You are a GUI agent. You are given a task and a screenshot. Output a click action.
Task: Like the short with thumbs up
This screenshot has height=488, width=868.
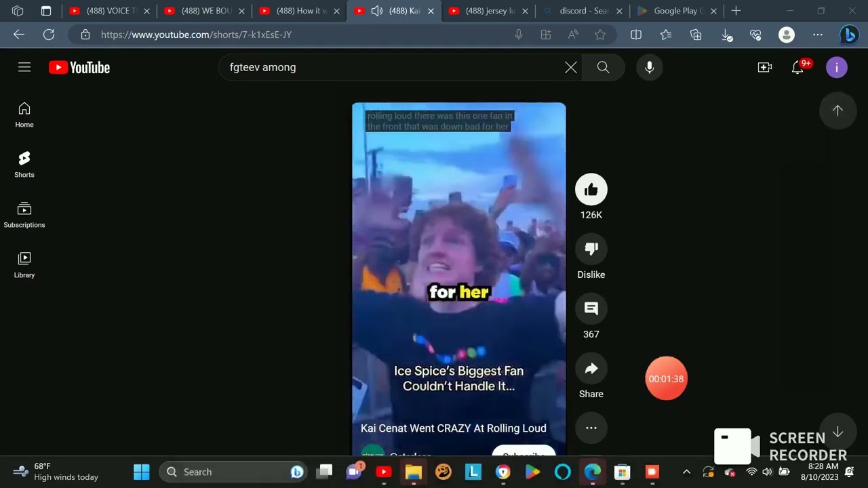[x=591, y=190]
